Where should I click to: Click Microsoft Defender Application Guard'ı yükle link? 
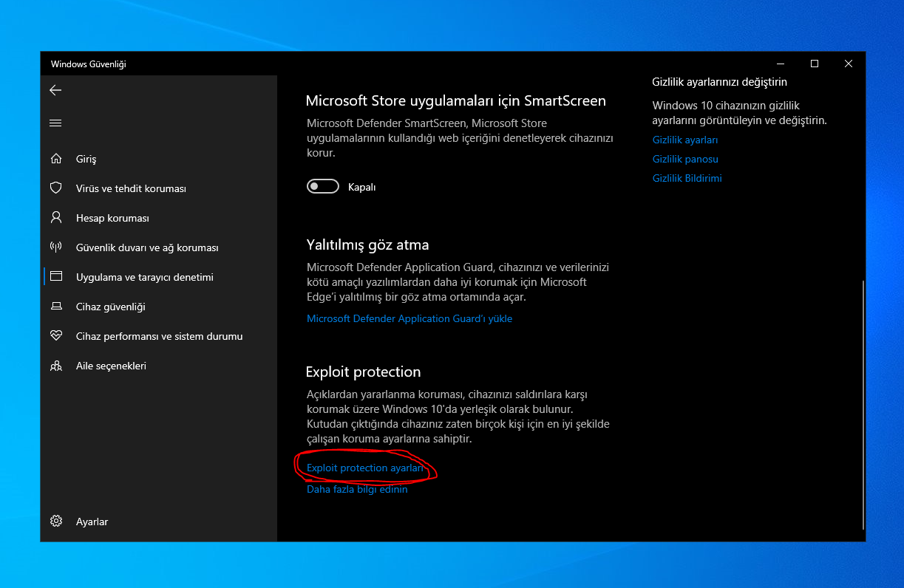pos(409,318)
